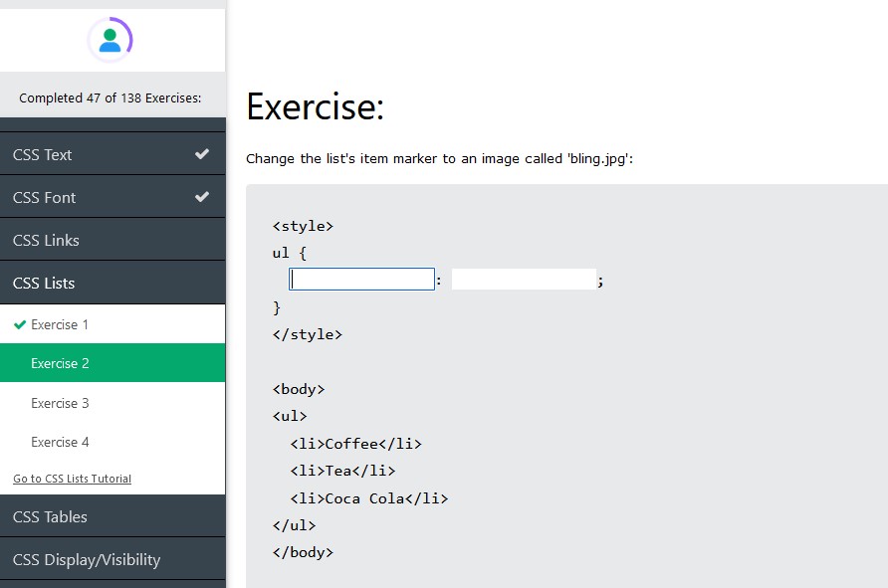
Task: Open the CSS Display/Visibility section
Action: 85,559
